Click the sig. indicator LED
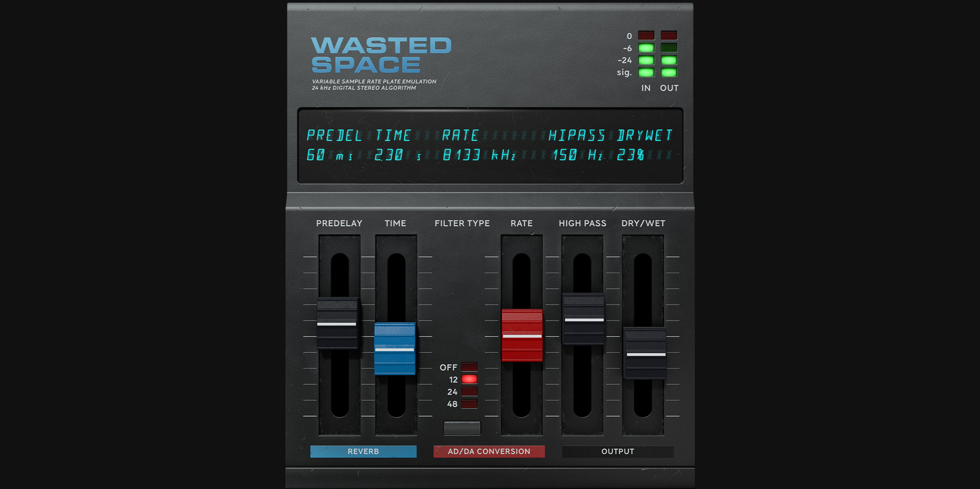 coord(645,72)
